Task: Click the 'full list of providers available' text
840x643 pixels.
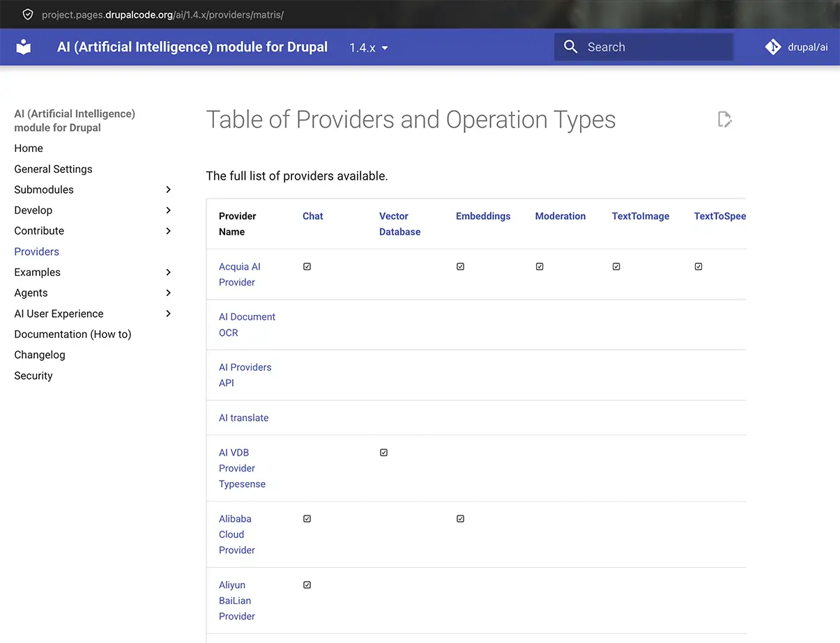Action: [297, 176]
